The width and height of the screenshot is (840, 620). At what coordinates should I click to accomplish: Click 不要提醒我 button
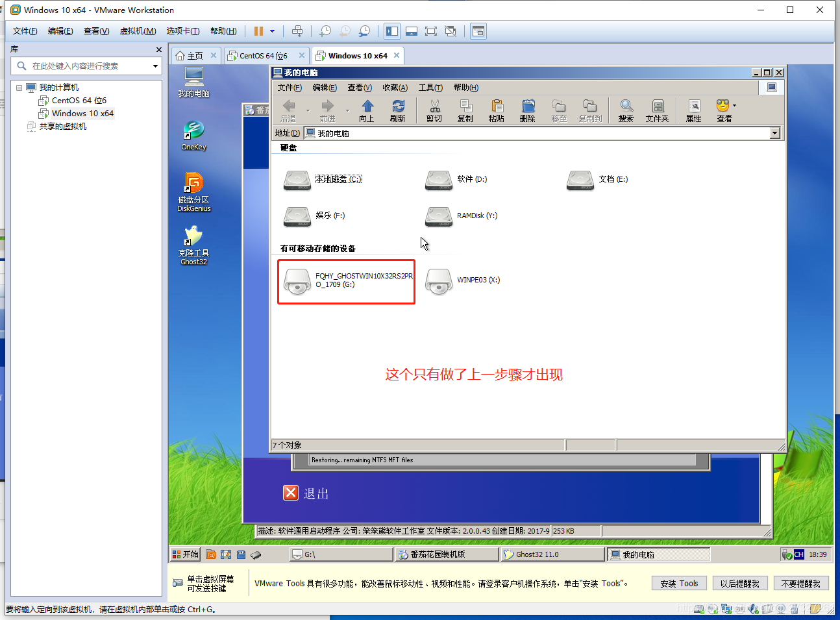800,584
